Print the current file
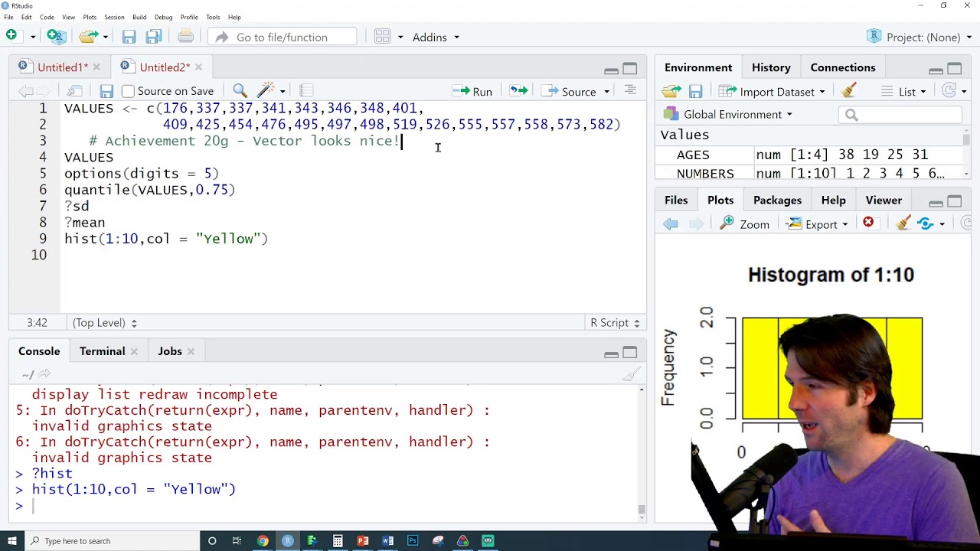980x551 pixels. click(x=185, y=36)
